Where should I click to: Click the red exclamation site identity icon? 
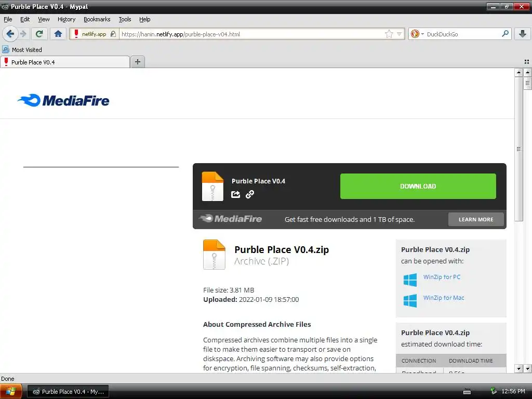click(x=76, y=34)
